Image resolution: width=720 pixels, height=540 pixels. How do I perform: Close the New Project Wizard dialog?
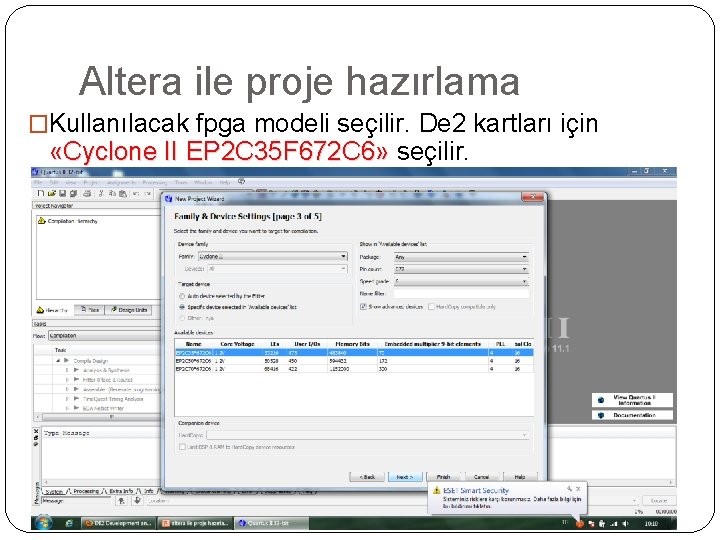[533, 197]
